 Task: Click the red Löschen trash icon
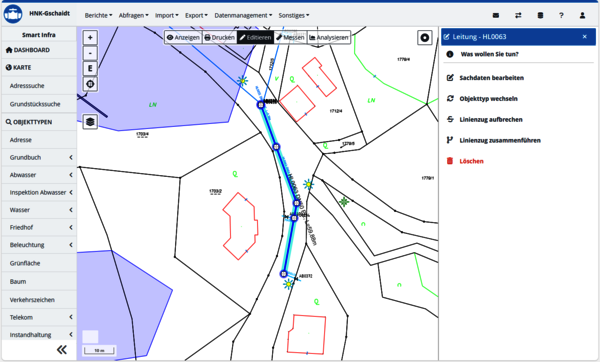click(450, 161)
